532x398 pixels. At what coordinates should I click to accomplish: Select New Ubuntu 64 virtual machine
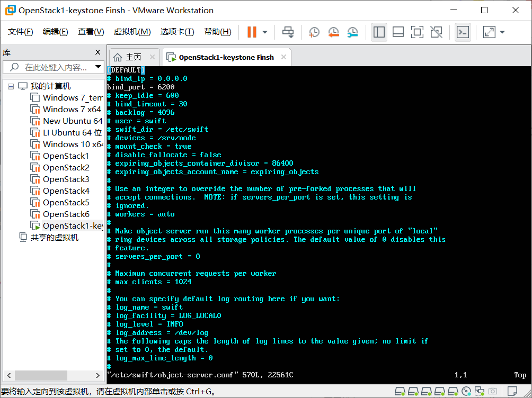(x=73, y=121)
